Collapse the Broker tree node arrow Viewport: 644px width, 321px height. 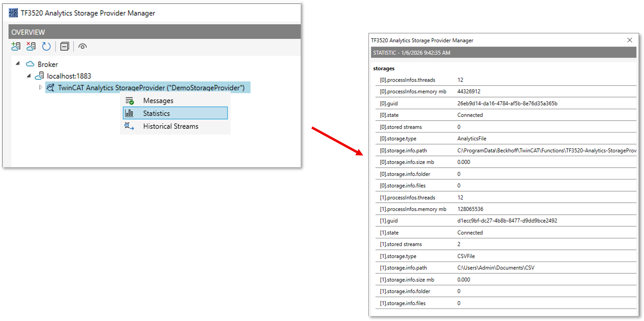tap(18, 63)
